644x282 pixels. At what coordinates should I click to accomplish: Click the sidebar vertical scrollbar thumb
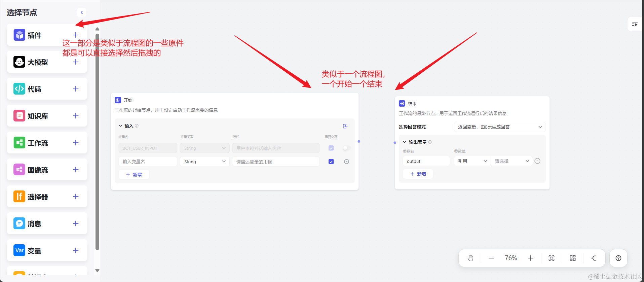coord(97,141)
